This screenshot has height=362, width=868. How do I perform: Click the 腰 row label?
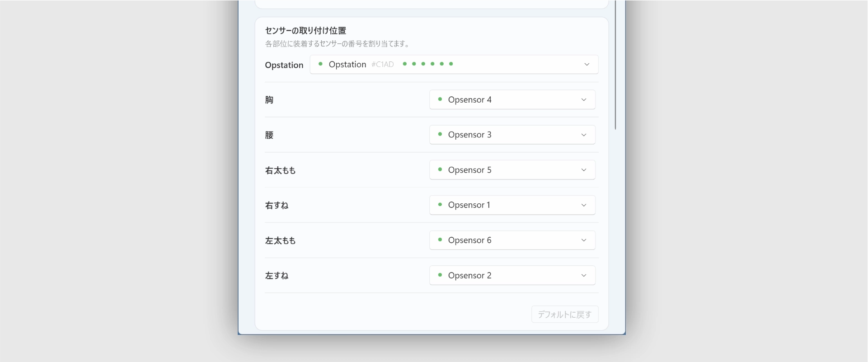269,135
